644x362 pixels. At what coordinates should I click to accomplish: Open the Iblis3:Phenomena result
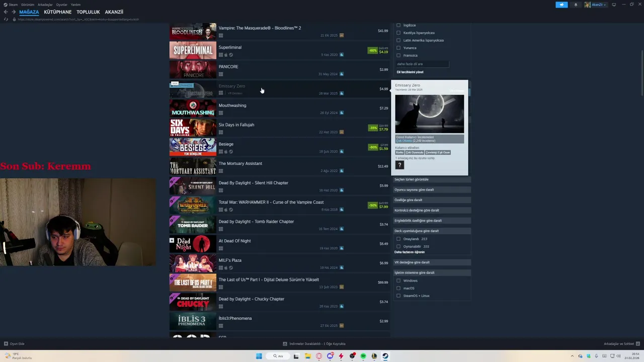click(x=279, y=322)
